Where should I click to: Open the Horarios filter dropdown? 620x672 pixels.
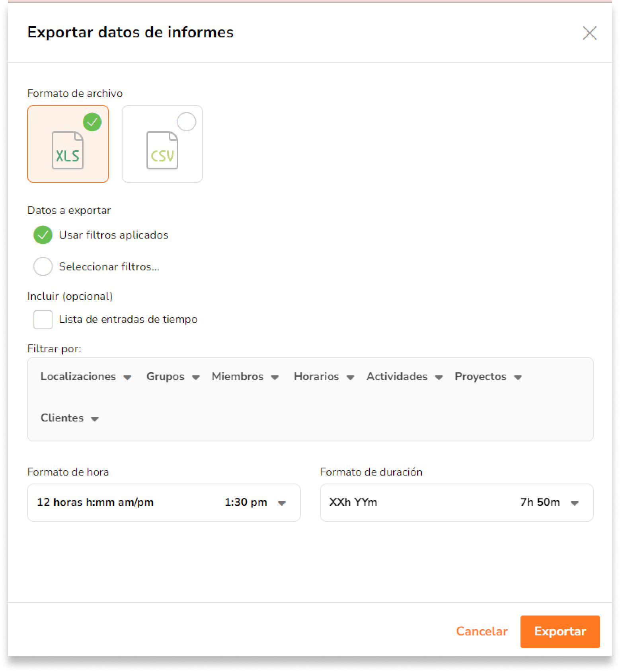pyautogui.click(x=324, y=377)
